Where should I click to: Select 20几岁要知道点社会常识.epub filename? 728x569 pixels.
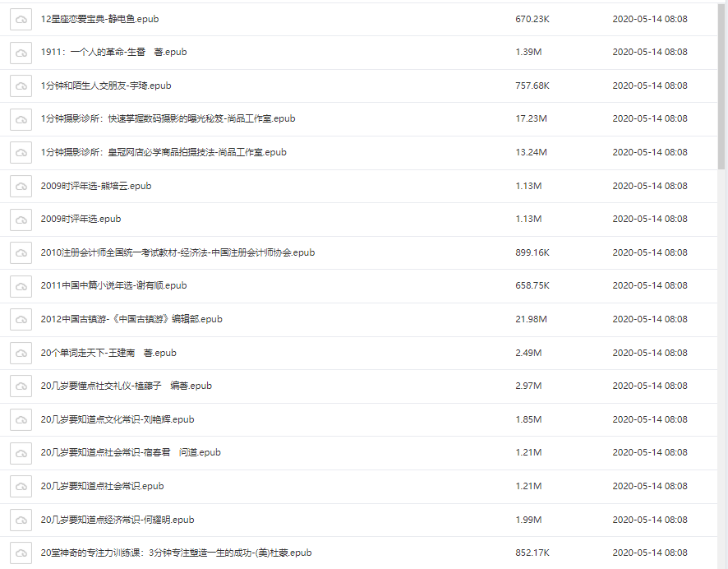(102, 486)
